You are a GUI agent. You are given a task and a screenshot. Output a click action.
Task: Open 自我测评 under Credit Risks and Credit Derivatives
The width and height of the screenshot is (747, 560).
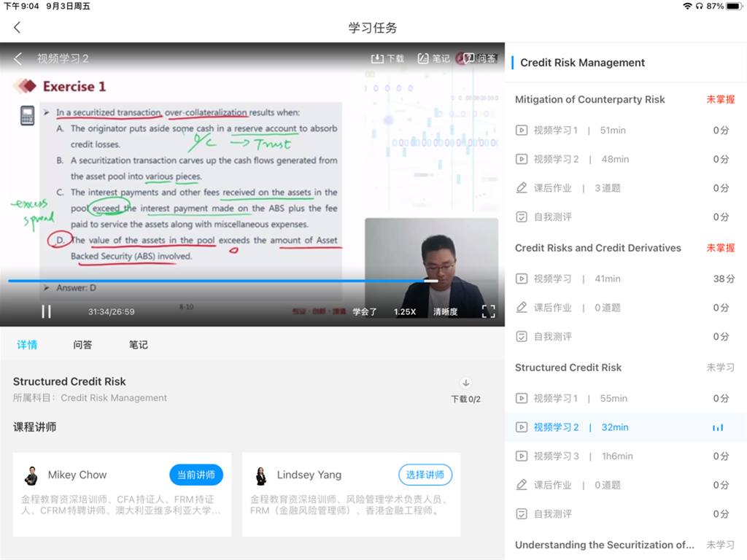point(625,337)
